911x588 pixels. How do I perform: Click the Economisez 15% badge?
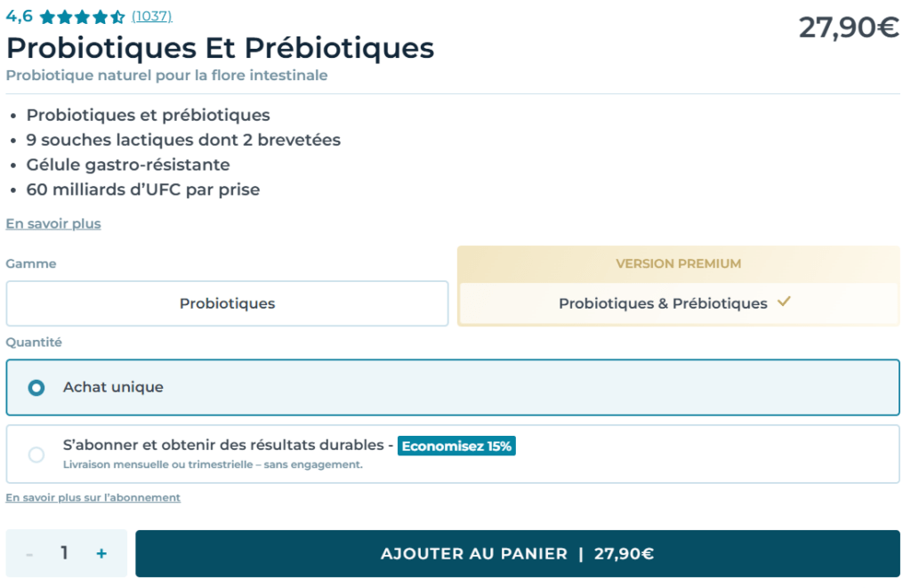point(456,446)
